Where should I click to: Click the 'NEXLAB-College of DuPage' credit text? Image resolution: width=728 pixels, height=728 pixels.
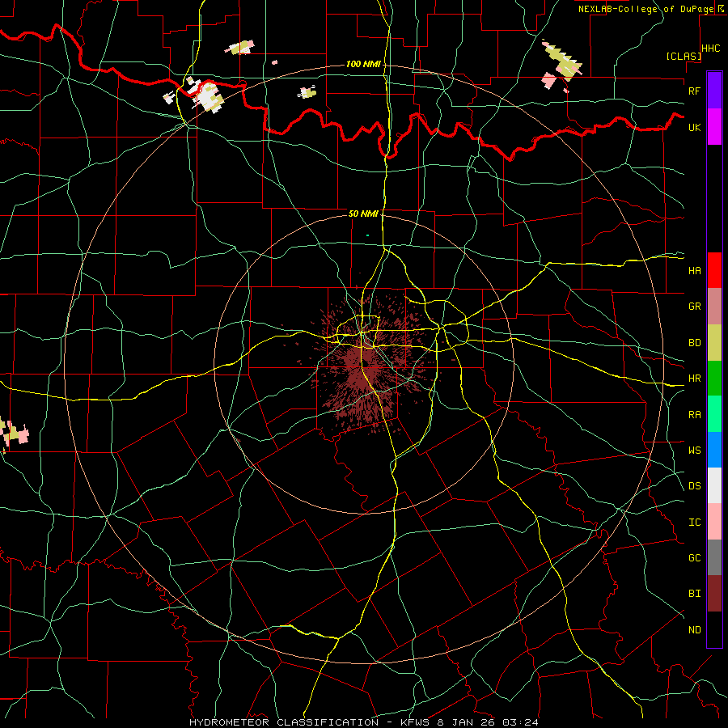645,9
